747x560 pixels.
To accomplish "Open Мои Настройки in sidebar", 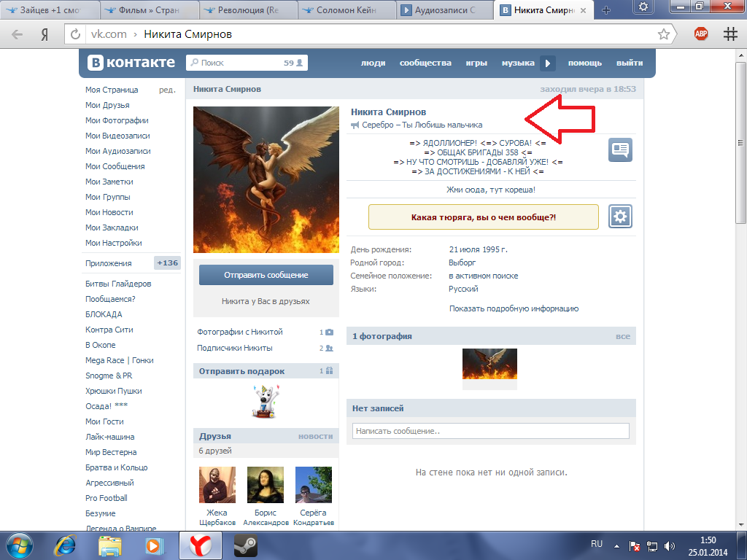I will [113, 243].
